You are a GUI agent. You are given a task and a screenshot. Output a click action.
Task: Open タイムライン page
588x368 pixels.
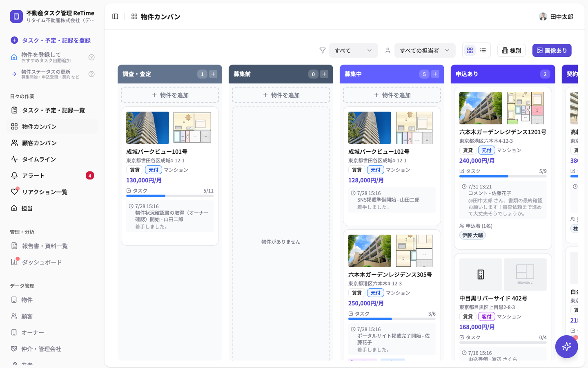tap(52, 159)
